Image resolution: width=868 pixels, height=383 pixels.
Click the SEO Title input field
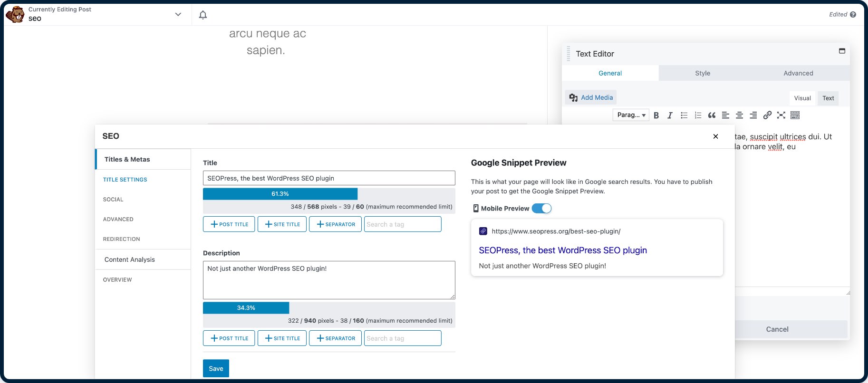(x=329, y=178)
